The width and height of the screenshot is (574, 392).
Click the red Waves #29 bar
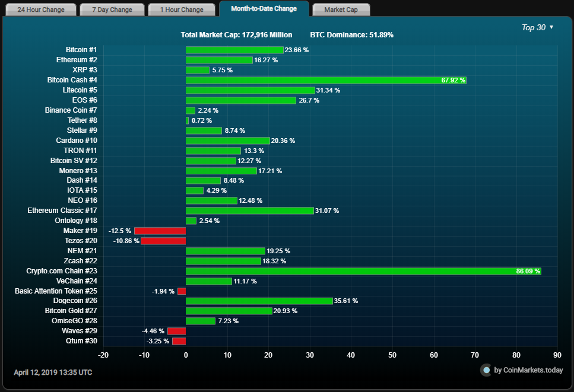tap(176, 332)
